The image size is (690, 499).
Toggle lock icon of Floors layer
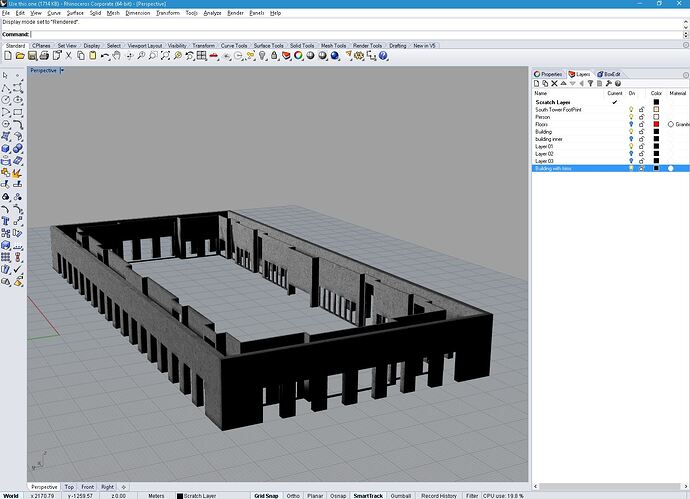click(642, 125)
